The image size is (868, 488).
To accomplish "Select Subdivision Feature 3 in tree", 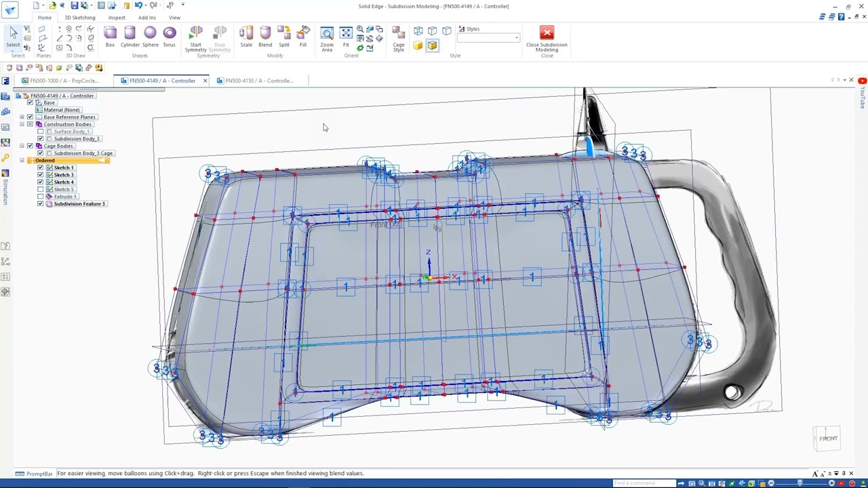I will click(79, 204).
